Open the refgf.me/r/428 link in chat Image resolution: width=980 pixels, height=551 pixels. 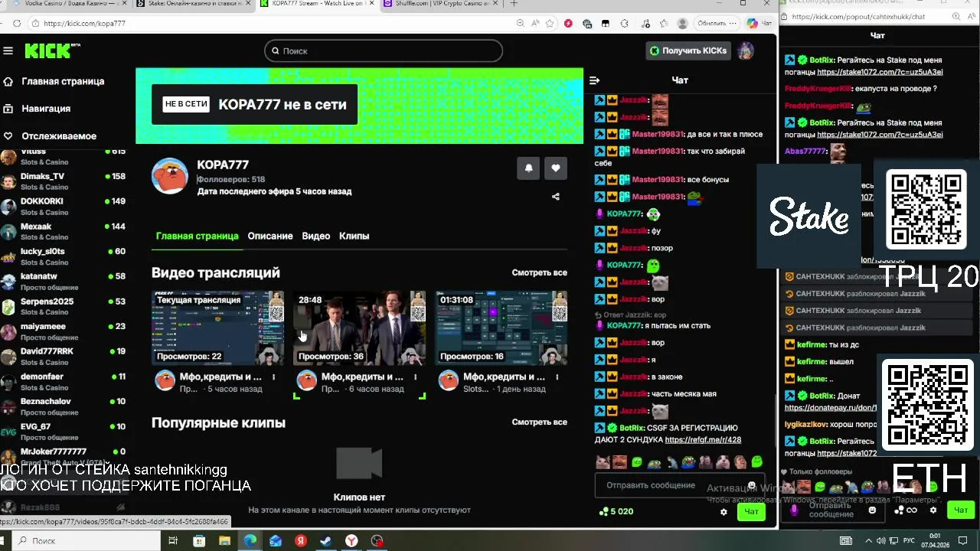click(703, 440)
